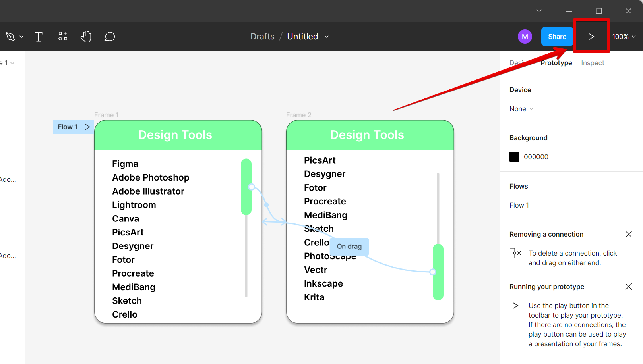
Task: Play Flow 1 from starting point
Action: [87, 127]
